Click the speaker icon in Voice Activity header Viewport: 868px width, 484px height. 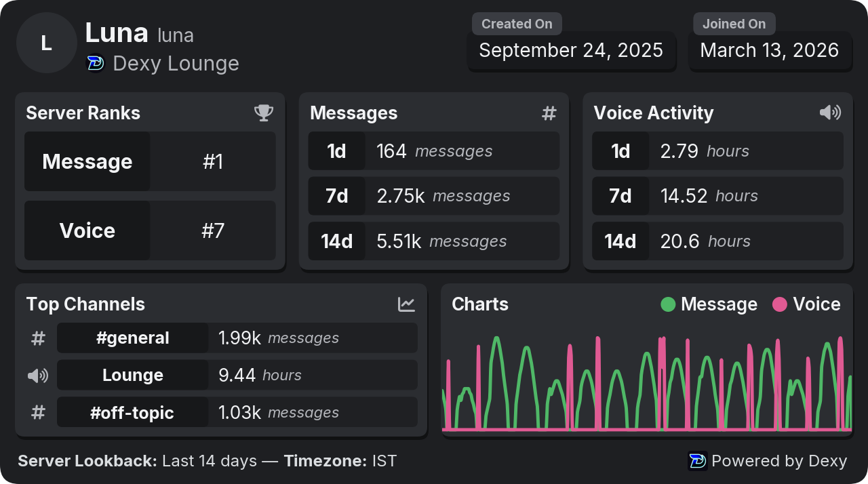[x=830, y=113]
